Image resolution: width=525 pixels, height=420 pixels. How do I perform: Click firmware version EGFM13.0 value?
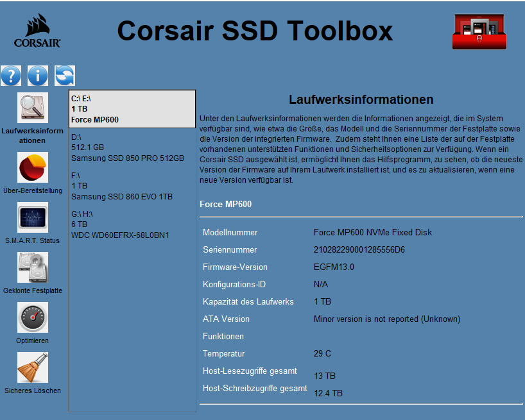(x=334, y=267)
